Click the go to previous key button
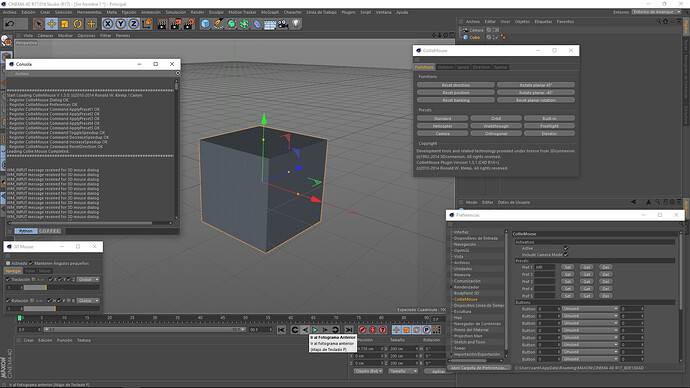The width and height of the screenshot is (690, 388). coord(295,329)
